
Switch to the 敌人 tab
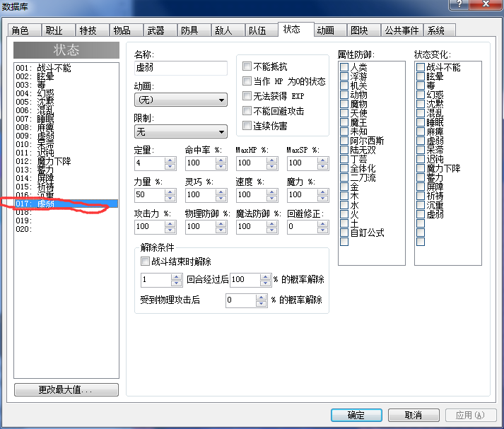pyautogui.click(x=228, y=30)
